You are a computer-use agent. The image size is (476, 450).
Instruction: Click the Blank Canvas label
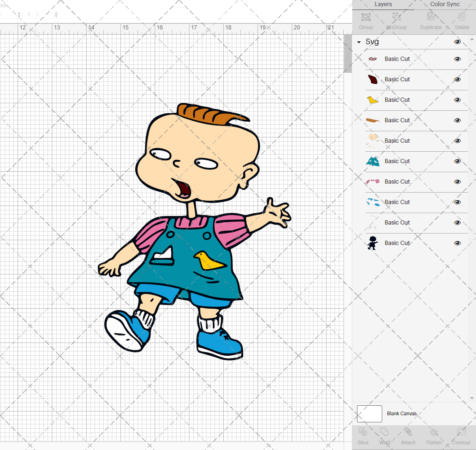402,413
